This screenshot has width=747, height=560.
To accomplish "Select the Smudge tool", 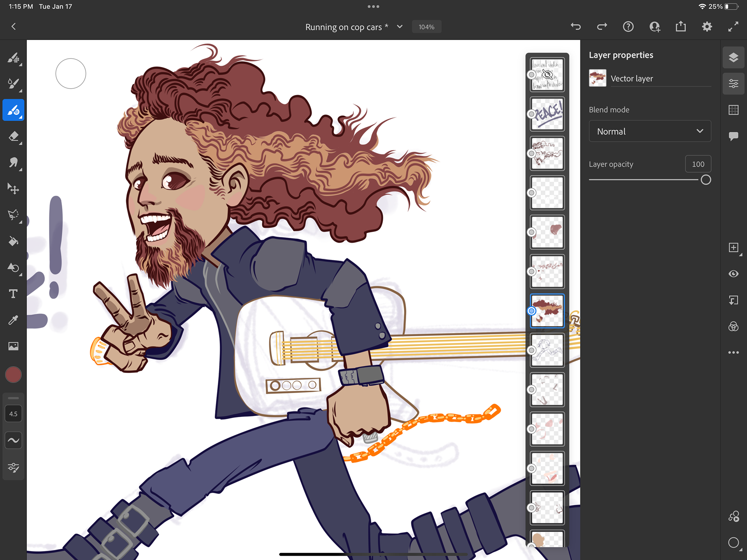I will point(13,162).
